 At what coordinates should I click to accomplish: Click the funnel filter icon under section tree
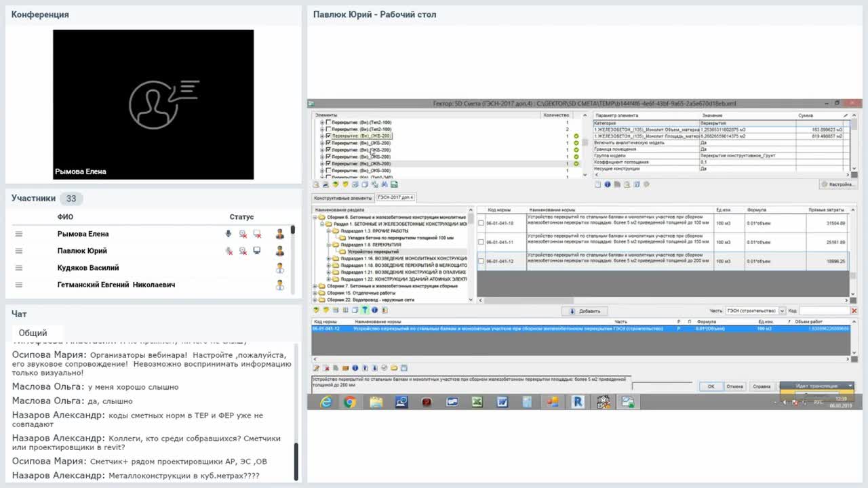pos(364,310)
